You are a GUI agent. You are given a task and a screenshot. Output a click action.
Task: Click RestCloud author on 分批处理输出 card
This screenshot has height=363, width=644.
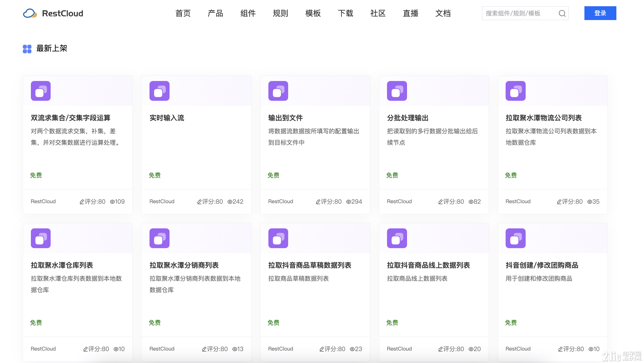pos(399,201)
